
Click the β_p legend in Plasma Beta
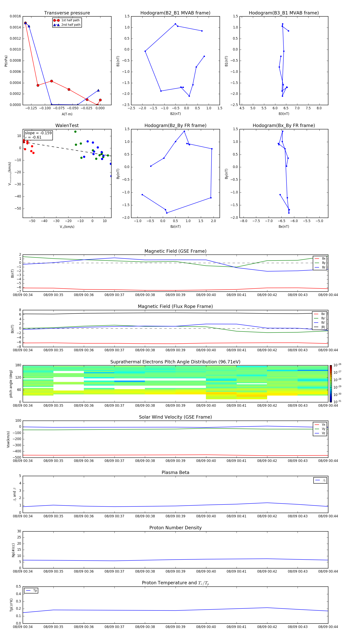(320, 480)
